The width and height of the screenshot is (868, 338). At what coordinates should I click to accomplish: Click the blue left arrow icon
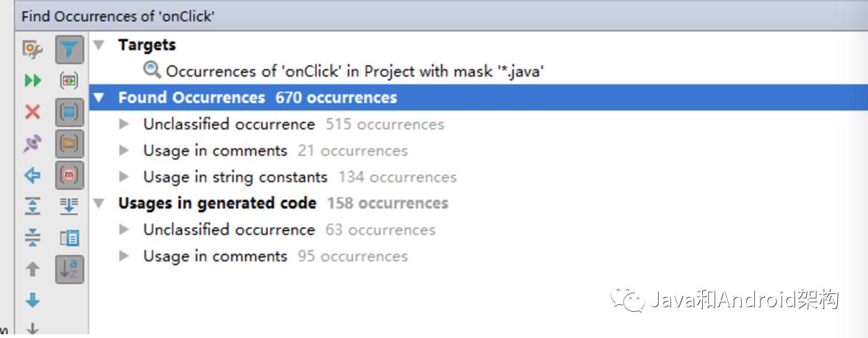[x=33, y=175]
